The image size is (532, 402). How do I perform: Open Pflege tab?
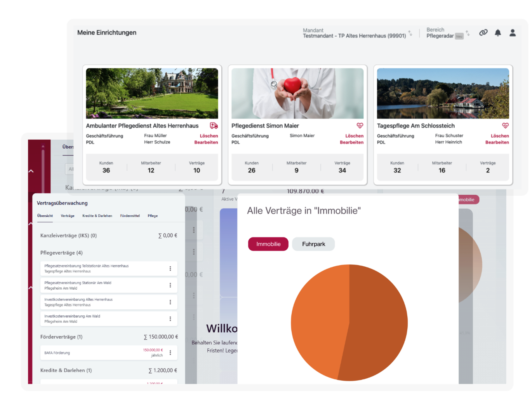click(153, 216)
